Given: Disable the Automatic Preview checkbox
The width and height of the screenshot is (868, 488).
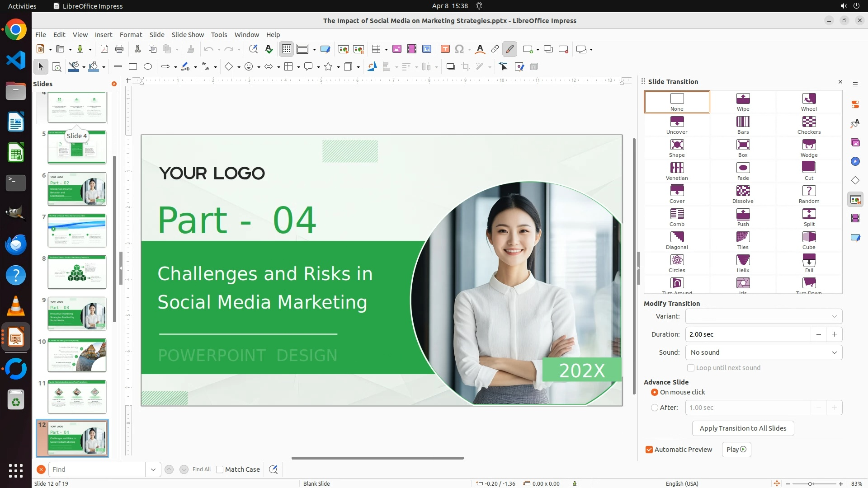Looking at the screenshot, I should click(649, 450).
